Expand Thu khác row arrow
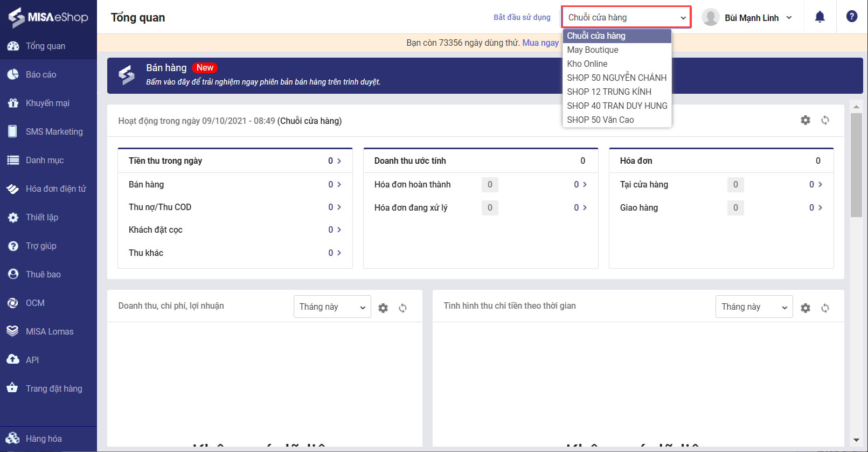 [339, 253]
